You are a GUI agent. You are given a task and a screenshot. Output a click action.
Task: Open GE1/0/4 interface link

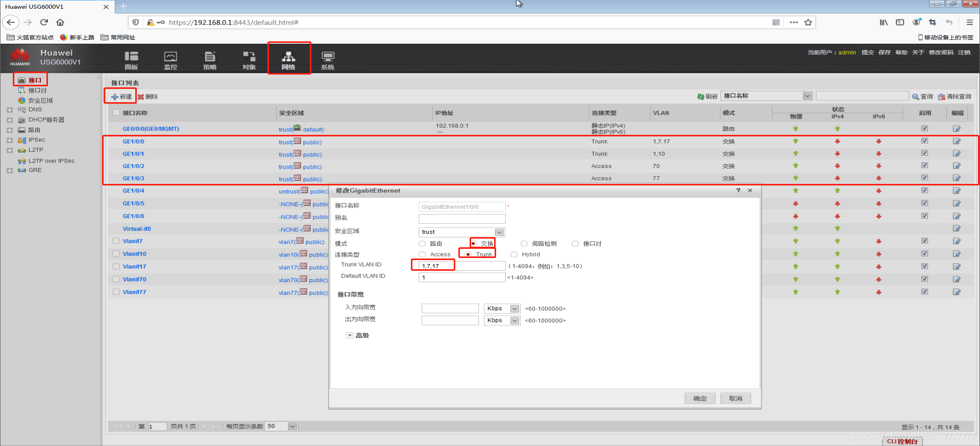coord(133,191)
